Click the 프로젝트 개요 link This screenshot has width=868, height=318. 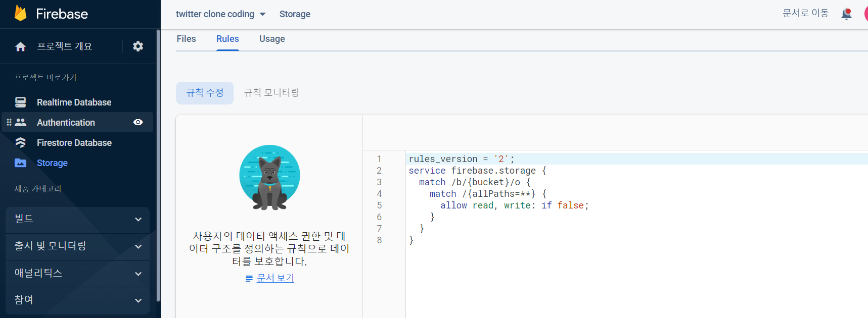tap(64, 46)
